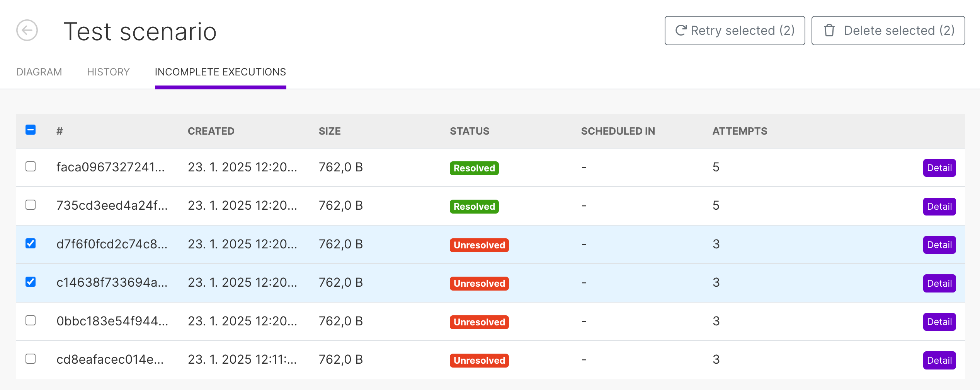Click the SIZE column header
The width and height of the screenshot is (980, 390).
click(x=330, y=131)
